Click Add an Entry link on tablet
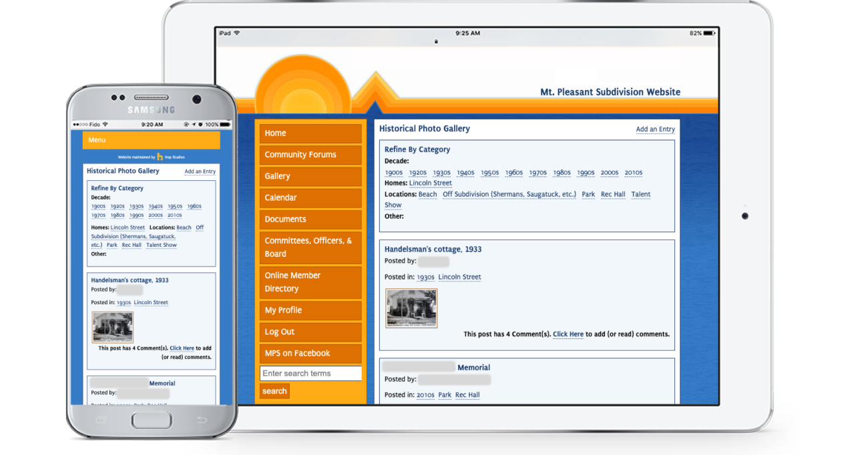The image size is (868, 455). [655, 129]
